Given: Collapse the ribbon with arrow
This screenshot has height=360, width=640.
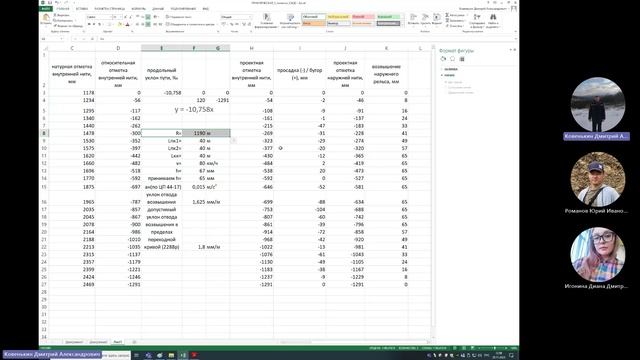Looking at the screenshot, I should click(x=516, y=31).
